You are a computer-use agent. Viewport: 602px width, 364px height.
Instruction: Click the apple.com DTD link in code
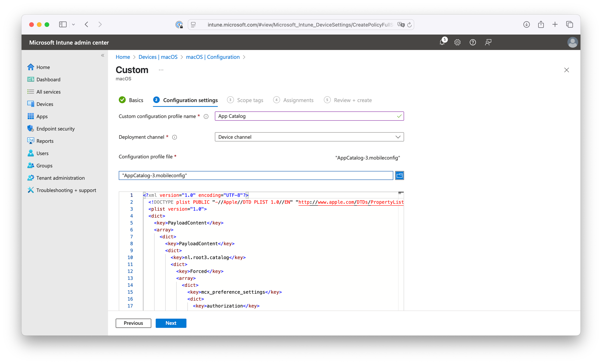[351, 202]
